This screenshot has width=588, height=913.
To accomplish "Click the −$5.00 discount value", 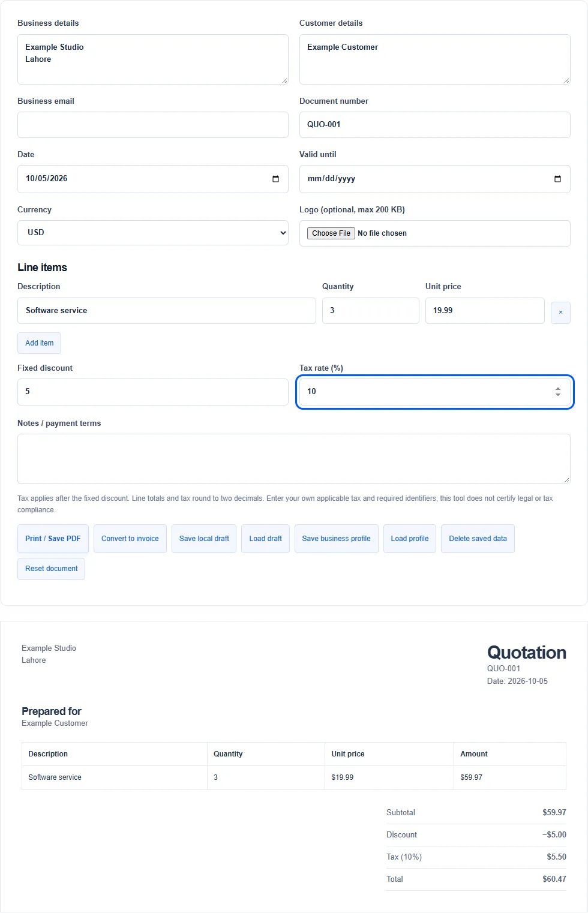I will click(554, 835).
